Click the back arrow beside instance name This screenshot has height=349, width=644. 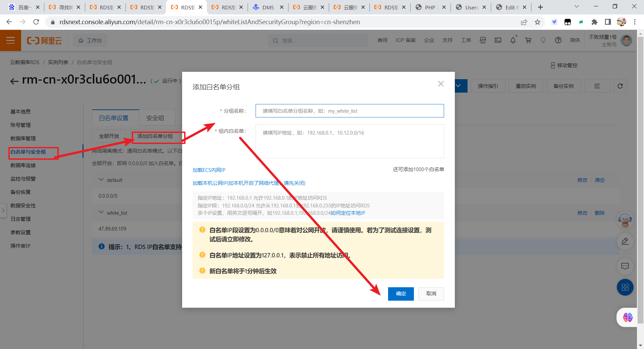click(x=14, y=81)
